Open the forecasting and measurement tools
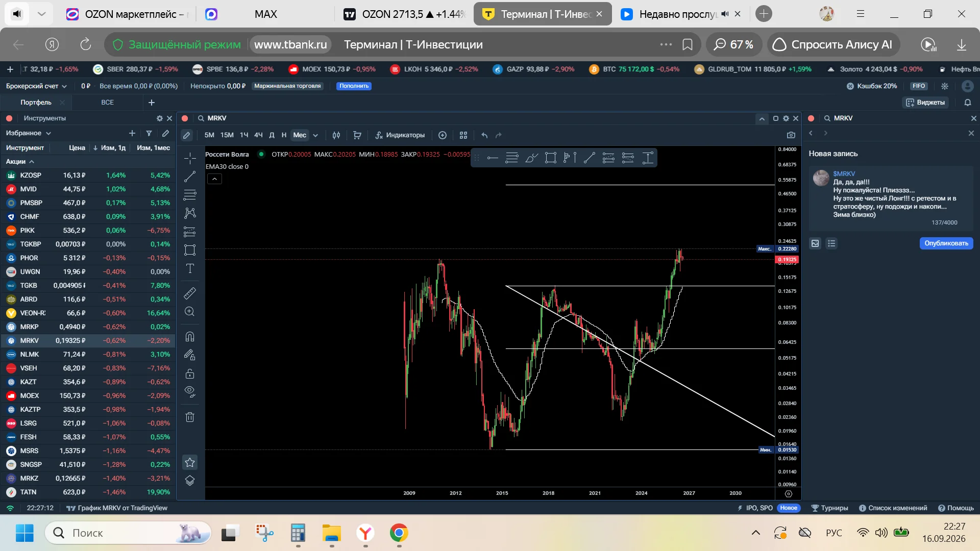This screenshot has width=980, height=551. (190, 232)
